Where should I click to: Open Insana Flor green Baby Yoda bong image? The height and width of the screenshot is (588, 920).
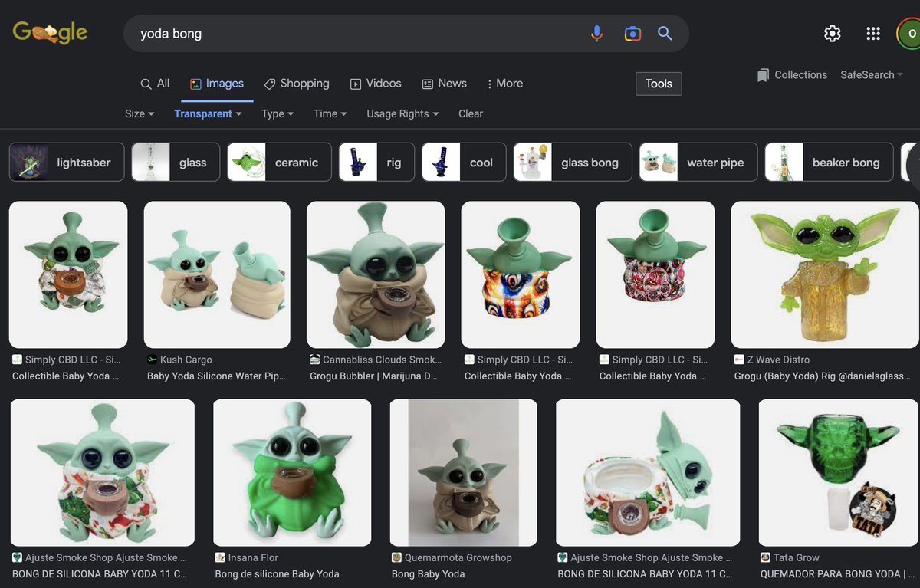click(292, 472)
